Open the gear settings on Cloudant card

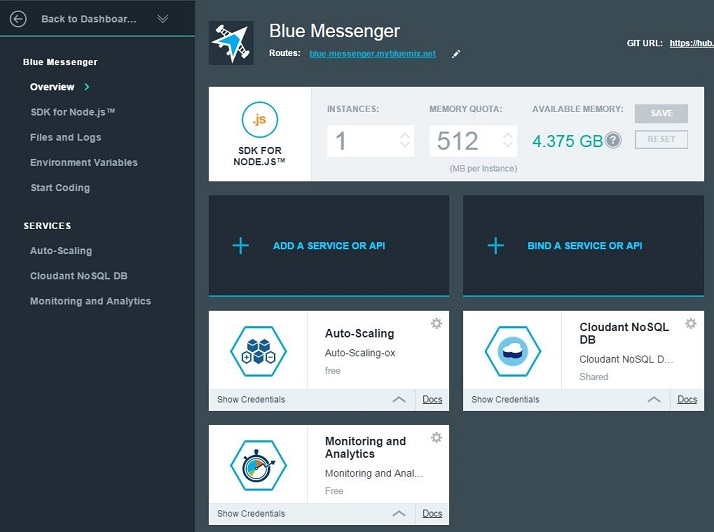pos(691,323)
